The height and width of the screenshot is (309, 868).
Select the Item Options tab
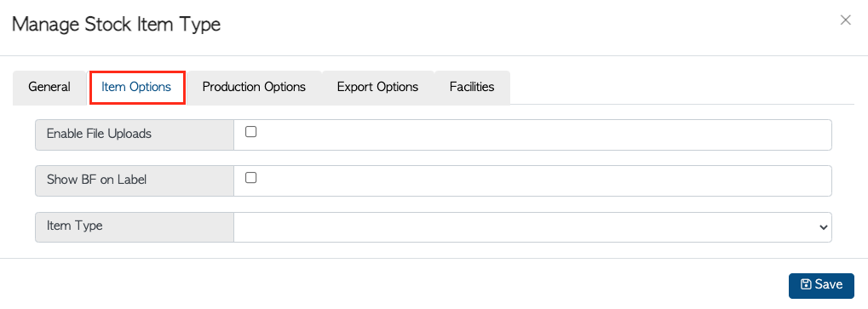pyautogui.click(x=136, y=88)
